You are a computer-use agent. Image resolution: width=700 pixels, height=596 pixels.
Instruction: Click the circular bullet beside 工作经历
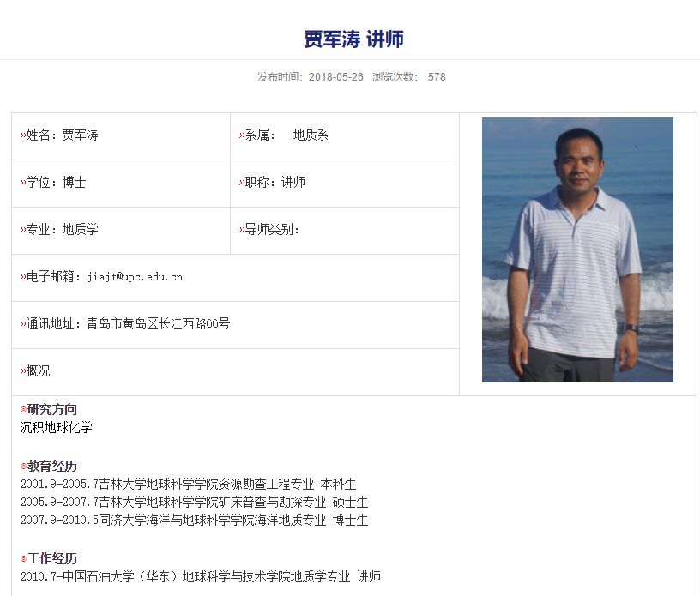click(24, 558)
